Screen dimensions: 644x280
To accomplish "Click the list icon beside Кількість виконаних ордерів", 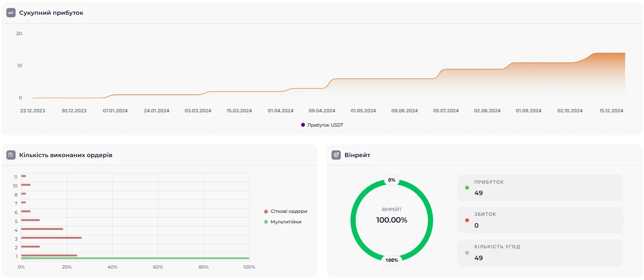I will tap(11, 155).
